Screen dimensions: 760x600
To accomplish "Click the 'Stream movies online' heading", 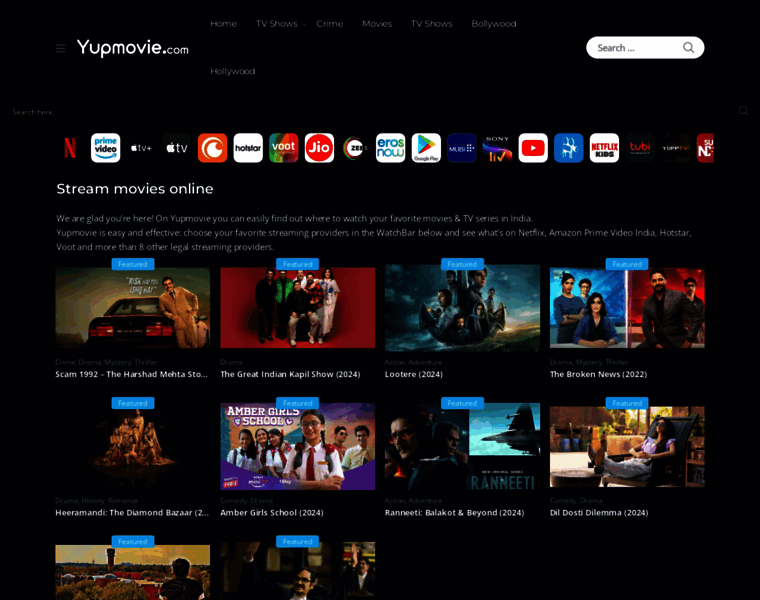I will (x=135, y=189).
